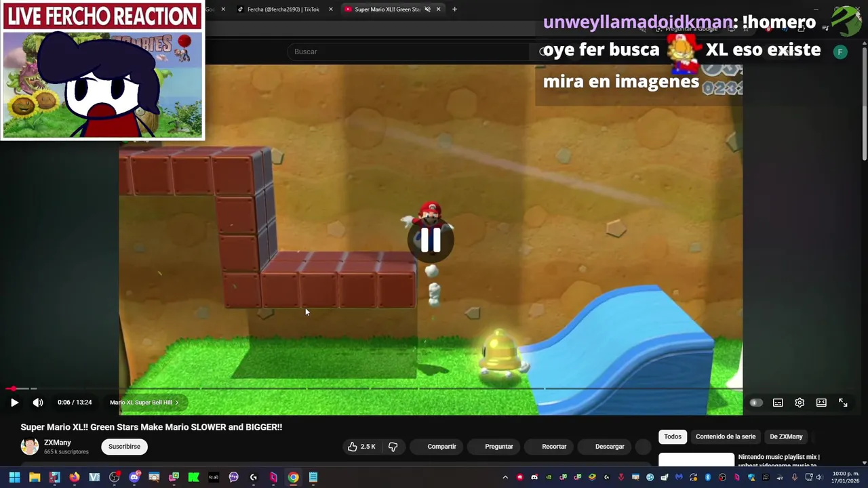Switch to Google Chrome in the taskbar
Screen dimensions: 868x488
293,477
